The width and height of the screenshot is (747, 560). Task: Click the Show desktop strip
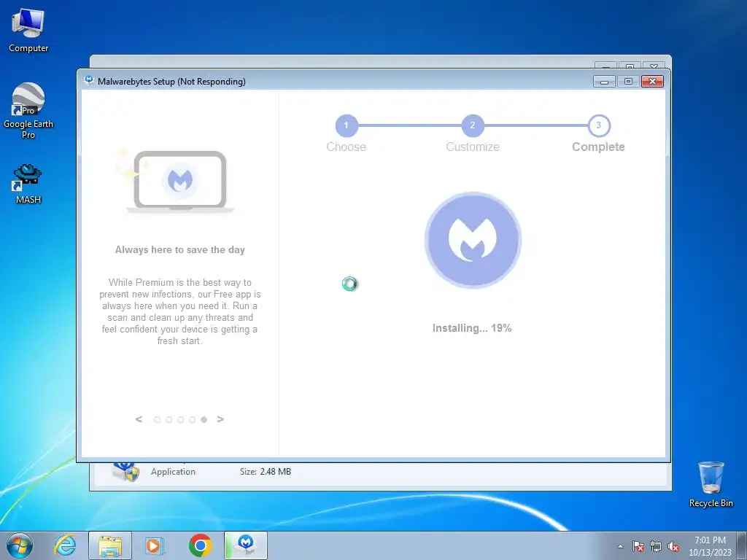[742, 545]
